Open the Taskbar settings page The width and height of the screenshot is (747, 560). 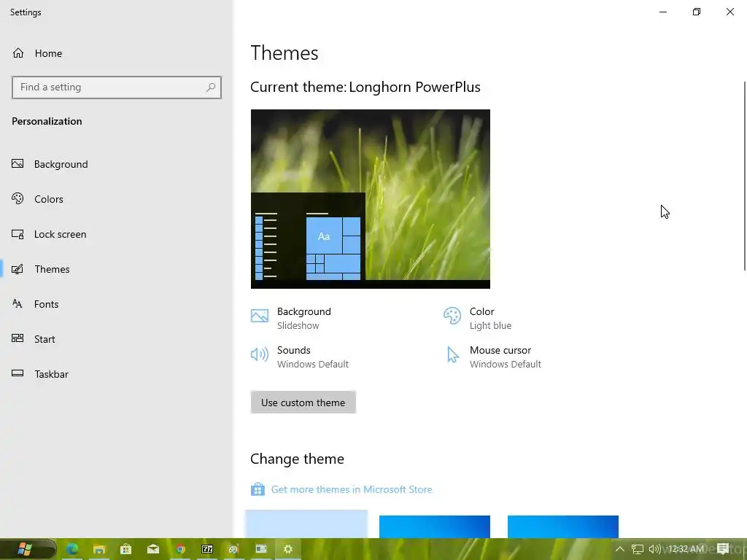[52, 374]
